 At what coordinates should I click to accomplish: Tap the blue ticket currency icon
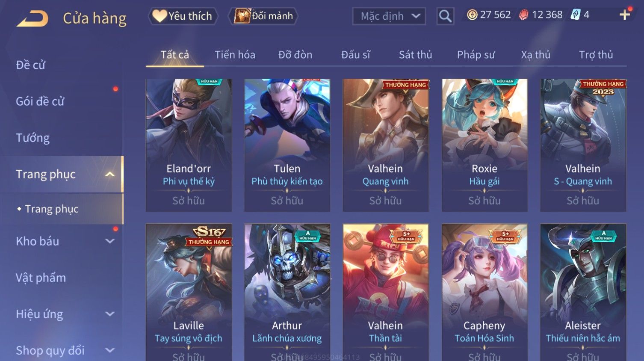576,15
